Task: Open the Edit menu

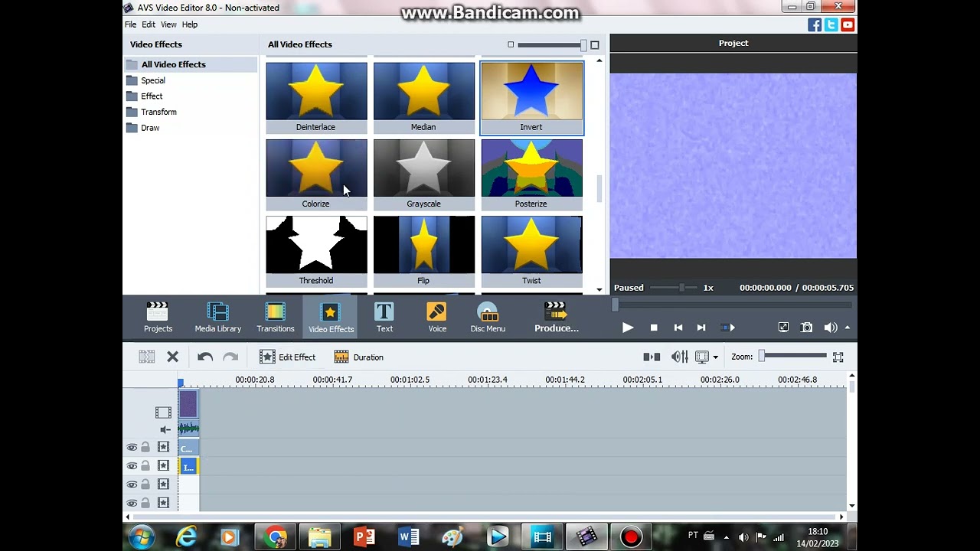Action: click(x=149, y=24)
